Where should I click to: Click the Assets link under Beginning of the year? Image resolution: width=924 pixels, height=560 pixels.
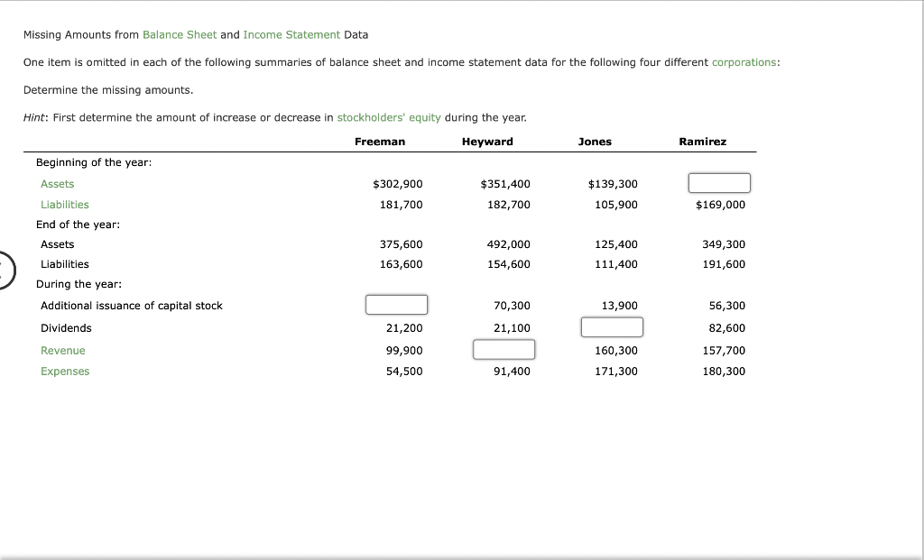point(57,183)
